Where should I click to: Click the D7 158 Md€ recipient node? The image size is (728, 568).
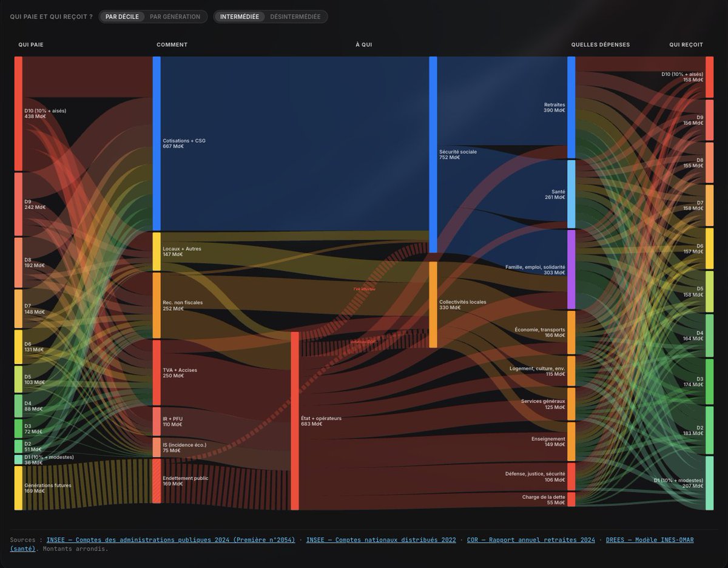pos(709,205)
